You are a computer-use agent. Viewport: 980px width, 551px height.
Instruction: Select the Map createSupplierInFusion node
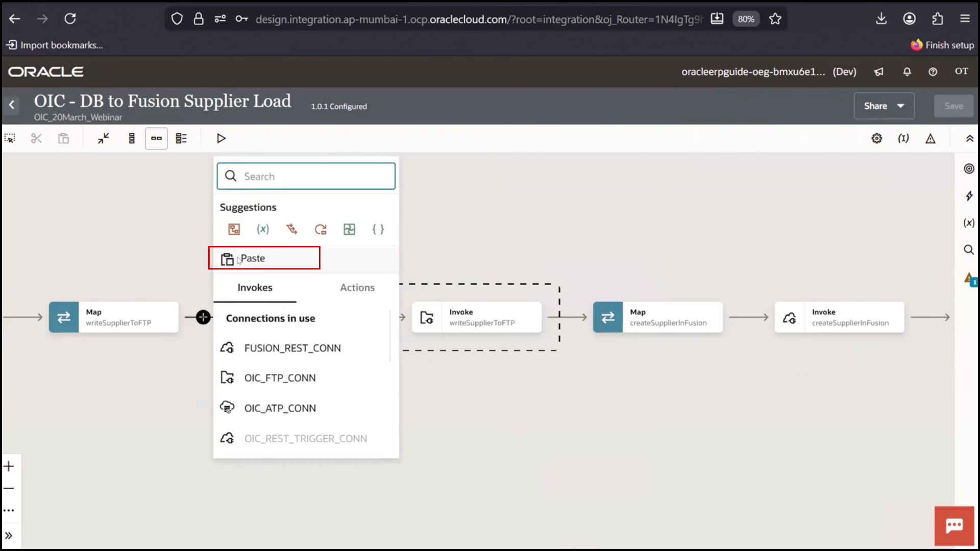[x=658, y=317]
